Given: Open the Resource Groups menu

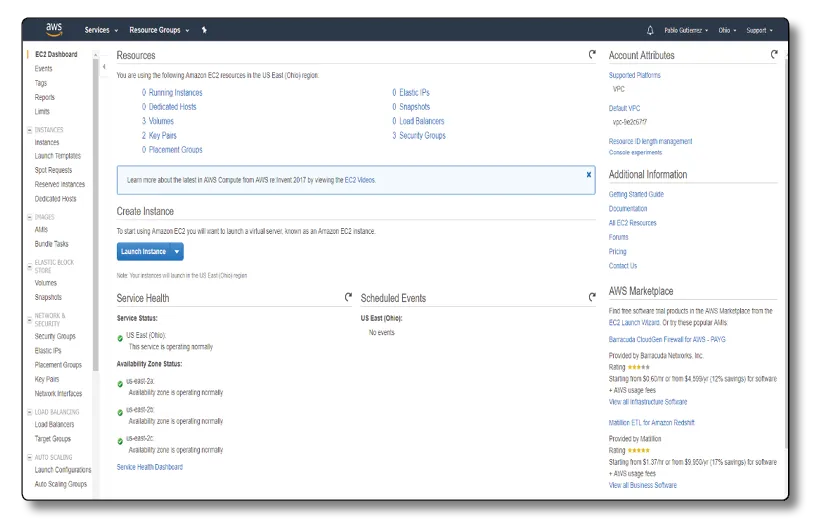Looking at the screenshot, I should coord(158,30).
